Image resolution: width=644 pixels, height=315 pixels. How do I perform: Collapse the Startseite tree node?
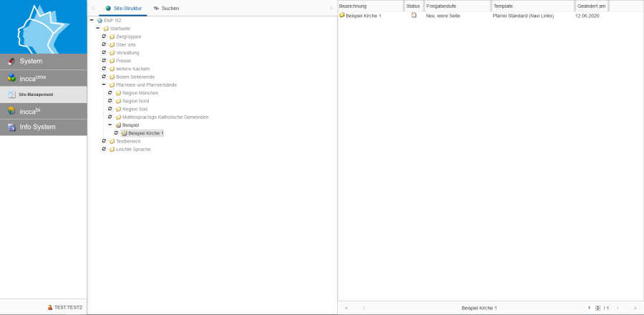click(x=97, y=29)
